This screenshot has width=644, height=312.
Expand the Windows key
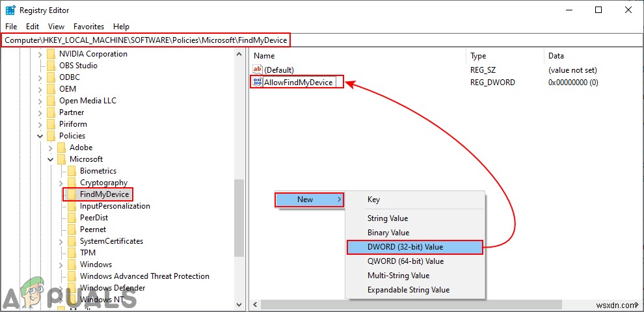click(x=60, y=265)
